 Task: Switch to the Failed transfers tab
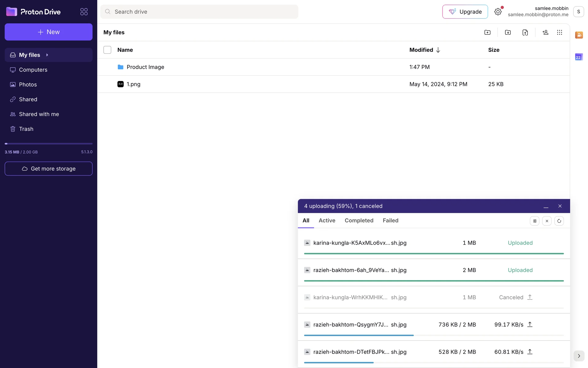tap(390, 220)
